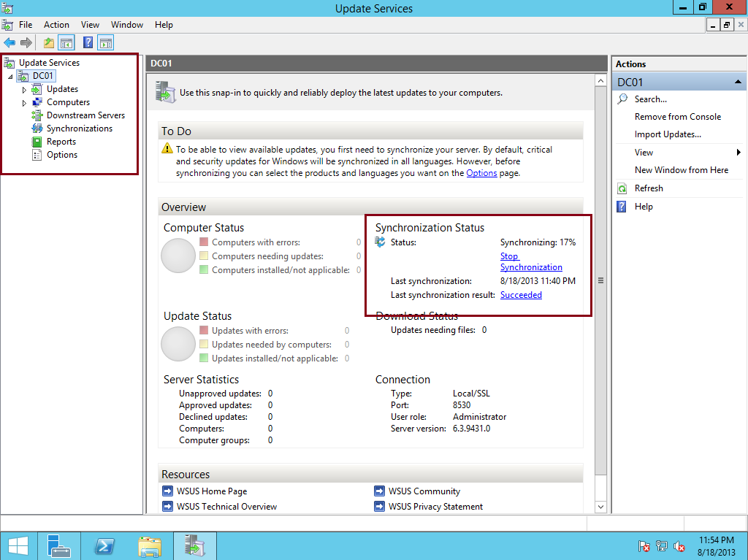Open the Help menu
The width and height of the screenshot is (748, 560).
164,25
